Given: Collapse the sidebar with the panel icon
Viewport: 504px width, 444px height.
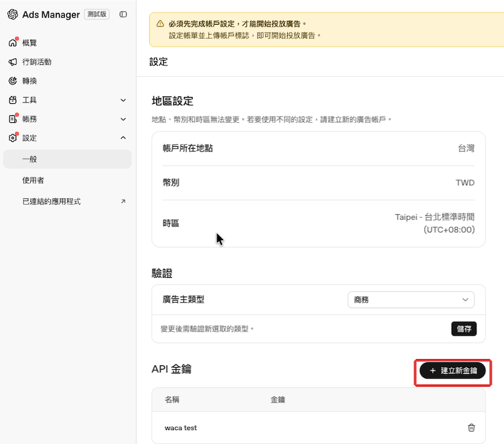Looking at the screenshot, I should pos(123,14).
